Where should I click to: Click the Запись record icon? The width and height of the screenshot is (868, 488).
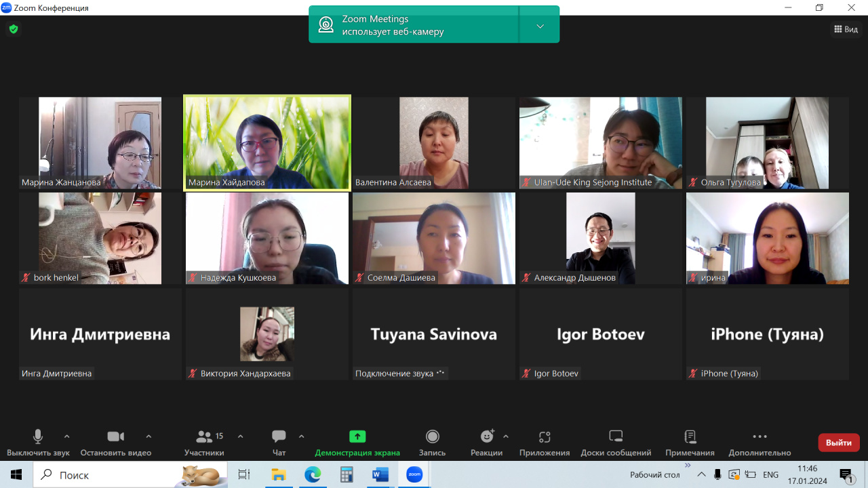click(432, 437)
